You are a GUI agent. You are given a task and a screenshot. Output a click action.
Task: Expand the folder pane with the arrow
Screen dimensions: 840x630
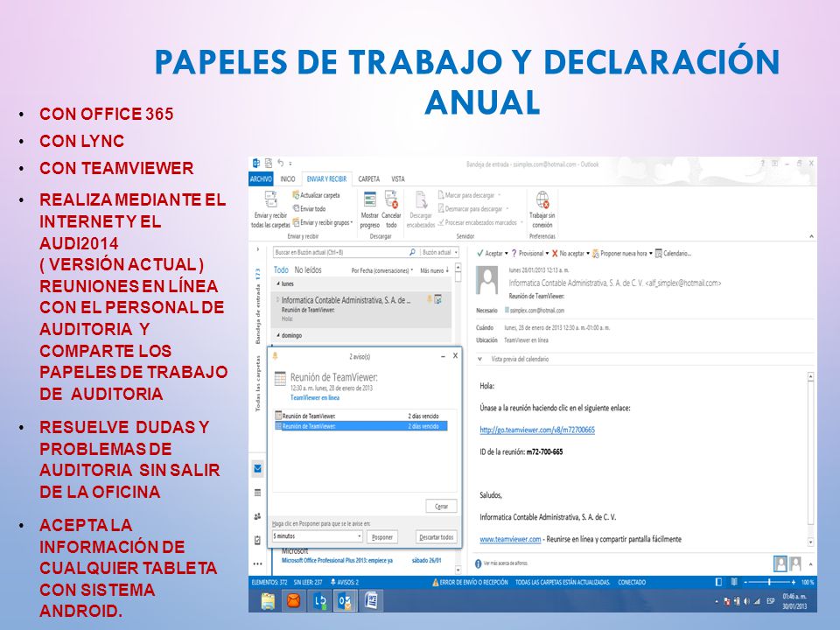(x=257, y=249)
